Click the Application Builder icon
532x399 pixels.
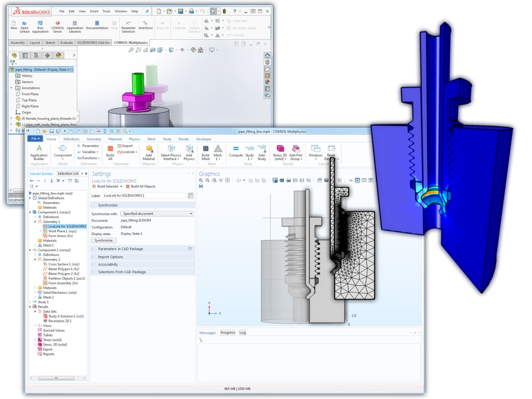[x=39, y=149]
